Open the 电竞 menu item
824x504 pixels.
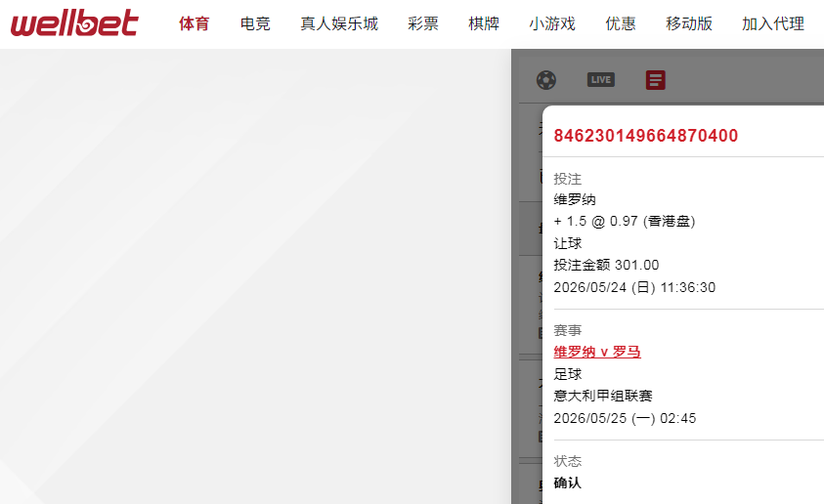pyautogui.click(x=255, y=23)
